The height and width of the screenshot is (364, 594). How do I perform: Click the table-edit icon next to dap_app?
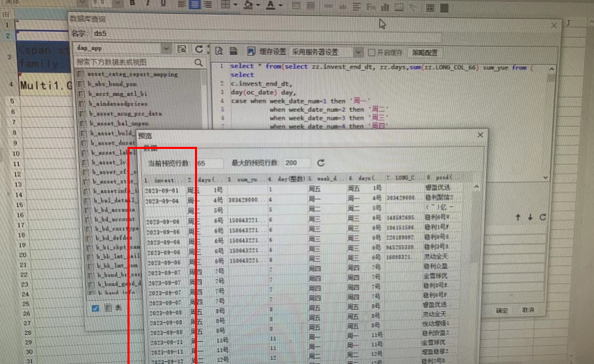[182, 49]
